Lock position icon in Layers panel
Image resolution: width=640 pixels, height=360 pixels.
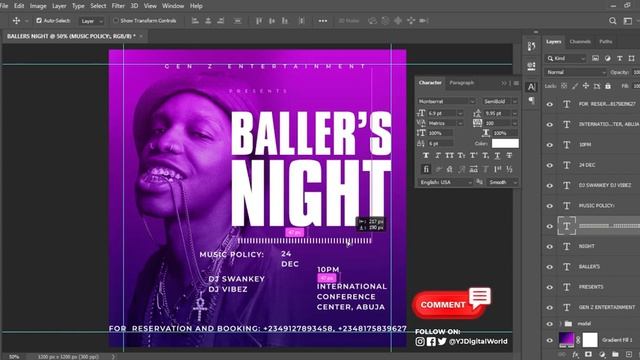[x=586, y=86]
